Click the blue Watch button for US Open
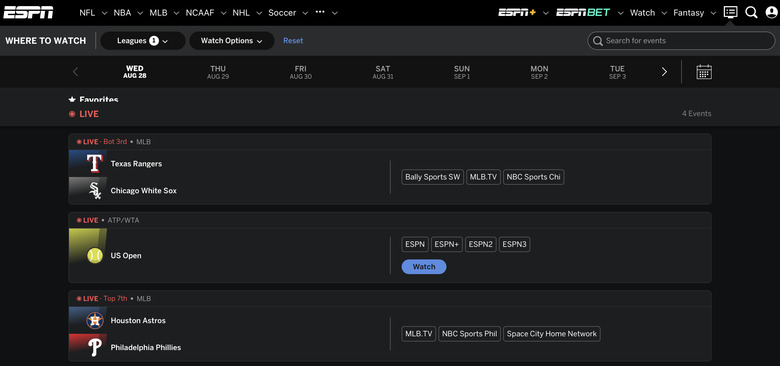Image resolution: width=780 pixels, height=366 pixels. [x=424, y=267]
